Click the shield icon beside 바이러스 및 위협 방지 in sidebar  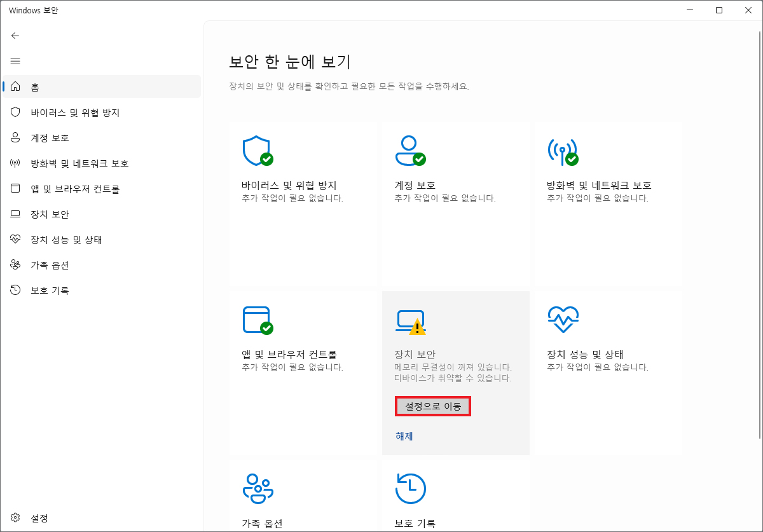16,112
